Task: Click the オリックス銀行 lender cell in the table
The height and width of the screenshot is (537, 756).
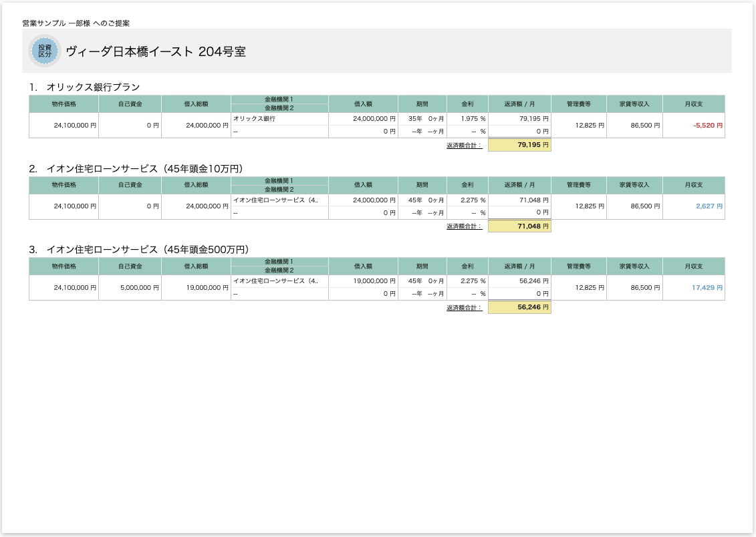Action: tap(279, 118)
